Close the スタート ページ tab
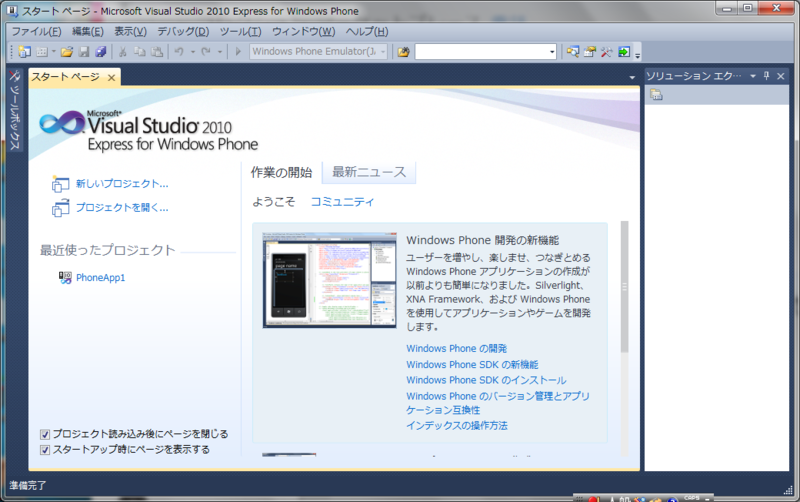 111,78
